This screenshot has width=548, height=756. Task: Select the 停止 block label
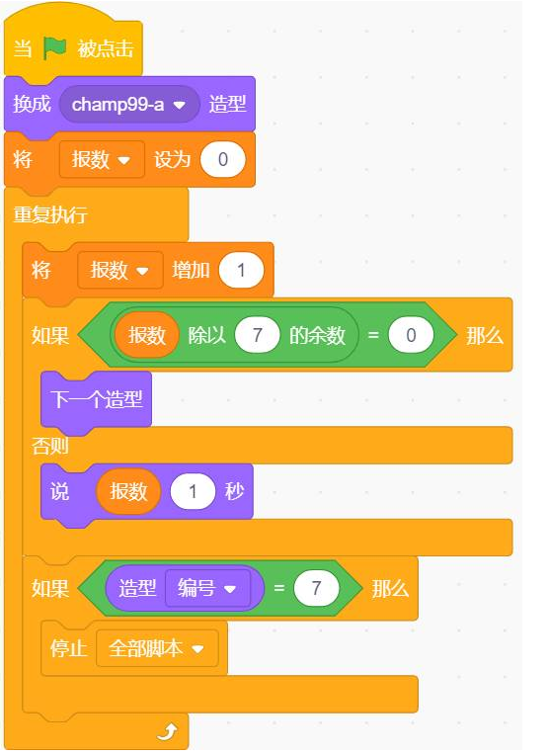[x=68, y=648]
